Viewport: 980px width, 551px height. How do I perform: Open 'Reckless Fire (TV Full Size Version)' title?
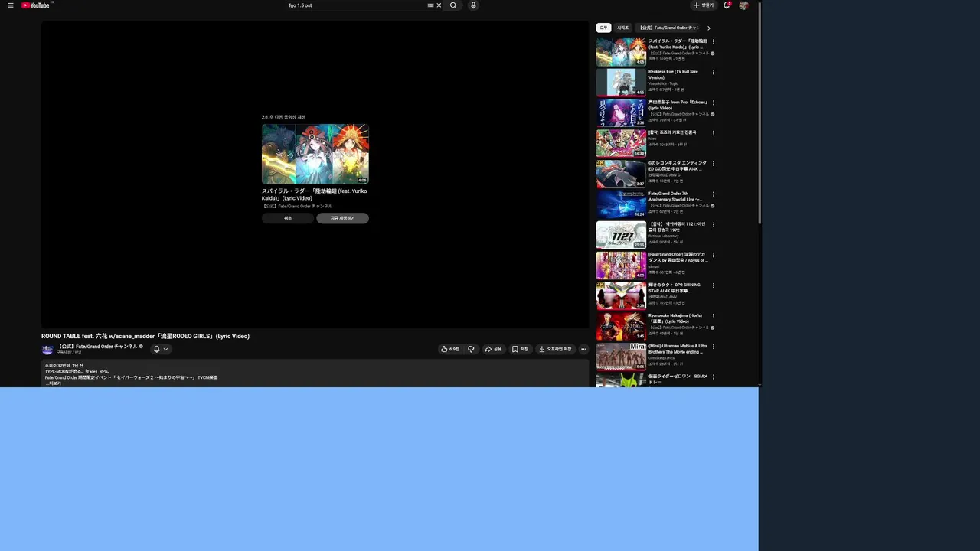[x=674, y=74]
